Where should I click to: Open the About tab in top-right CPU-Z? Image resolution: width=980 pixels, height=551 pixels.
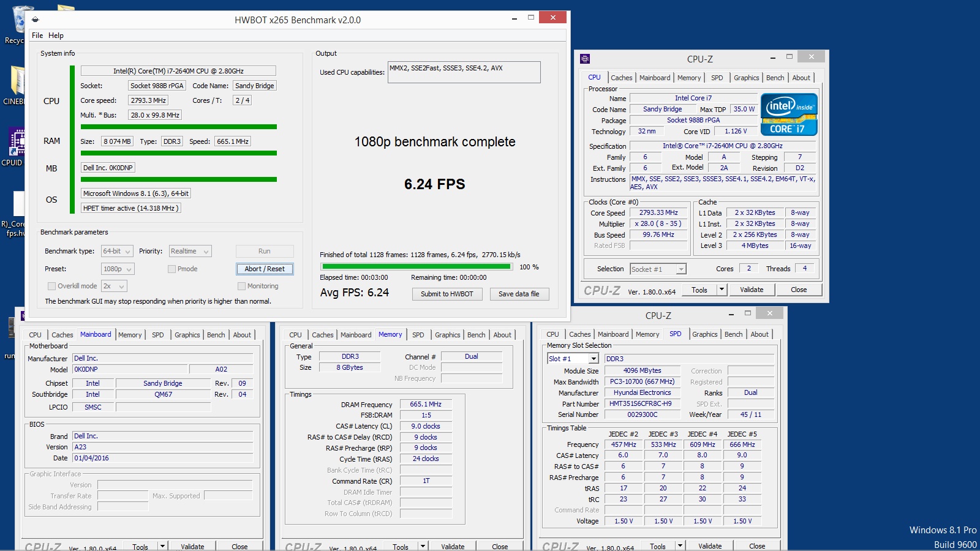(801, 78)
